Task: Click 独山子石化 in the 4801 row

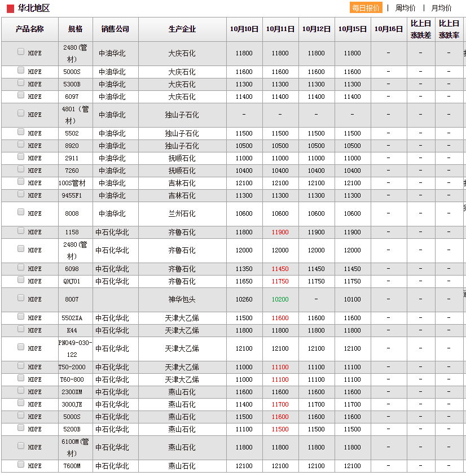Action: pyautogui.click(x=182, y=115)
